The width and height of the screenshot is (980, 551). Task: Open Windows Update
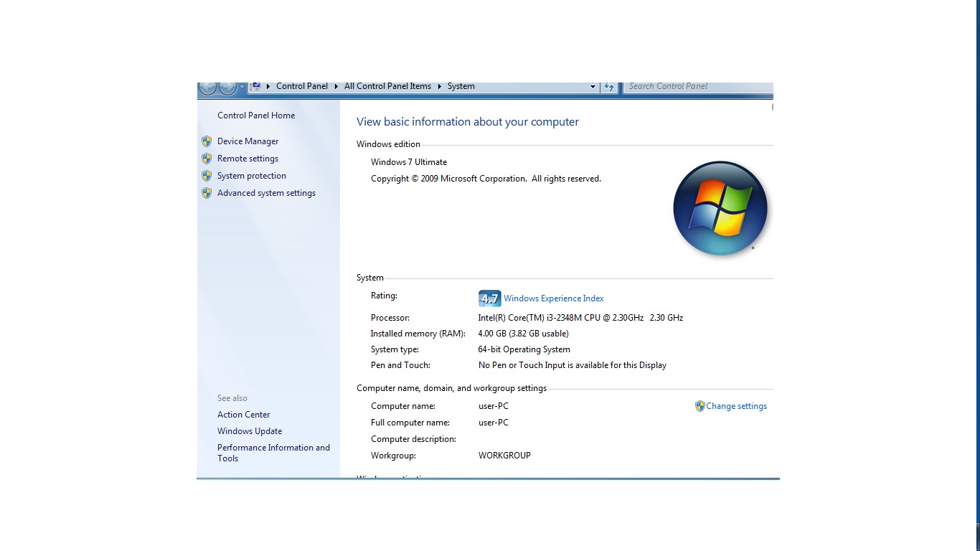[250, 431]
